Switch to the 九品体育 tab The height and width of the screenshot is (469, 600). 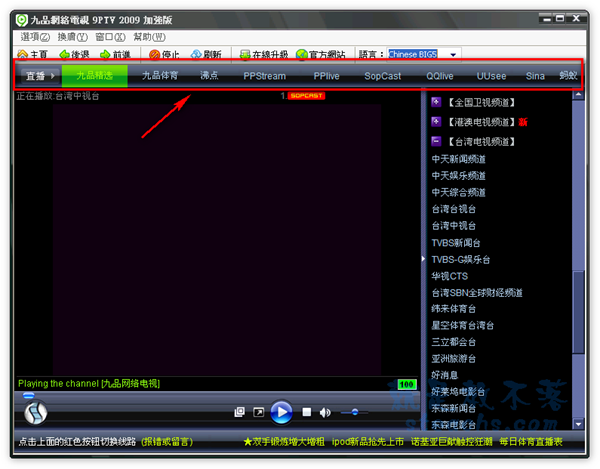click(160, 76)
